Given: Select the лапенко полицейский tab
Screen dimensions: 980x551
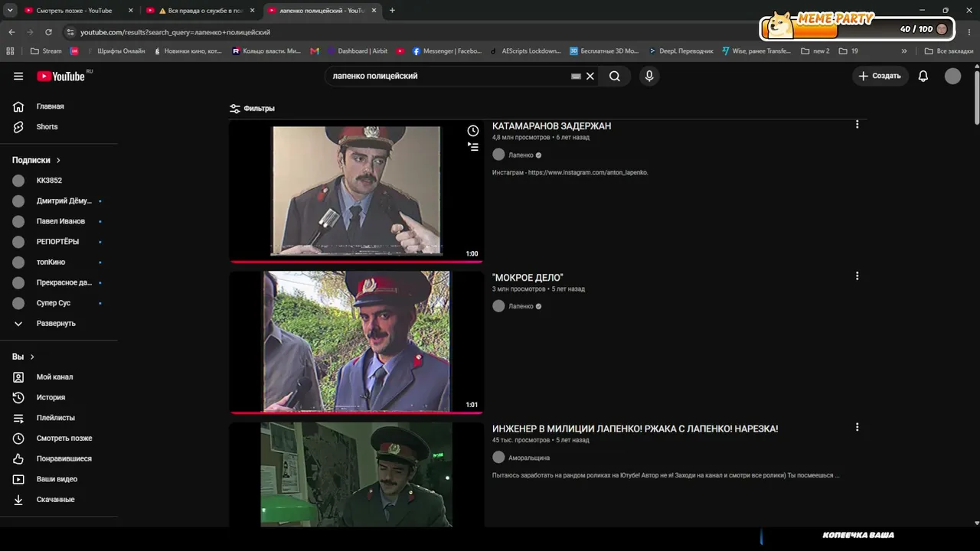Looking at the screenshot, I should point(322,11).
